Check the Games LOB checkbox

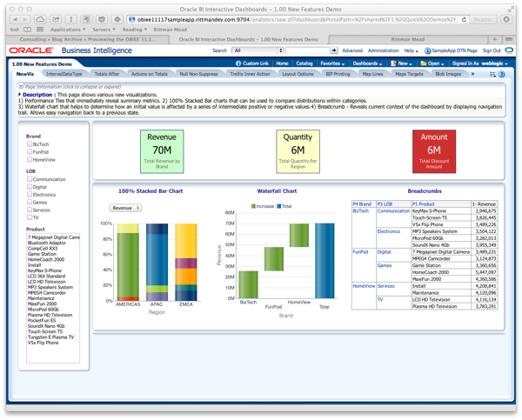(30, 202)
